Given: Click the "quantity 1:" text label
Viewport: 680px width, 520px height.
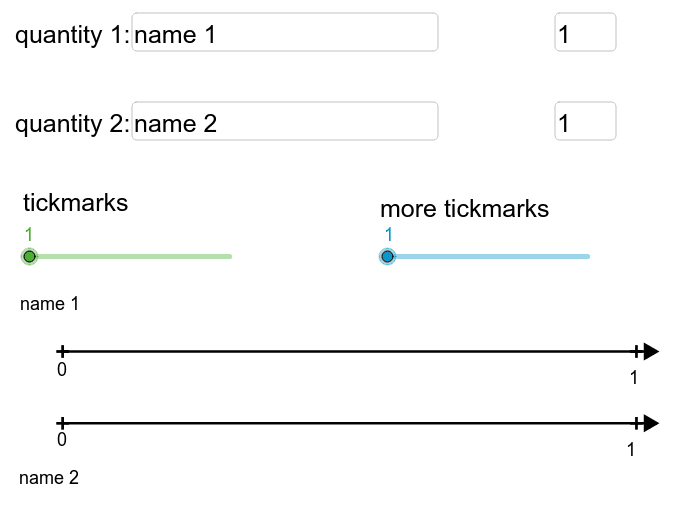Looking at the screenshot, I should point(71,35).
